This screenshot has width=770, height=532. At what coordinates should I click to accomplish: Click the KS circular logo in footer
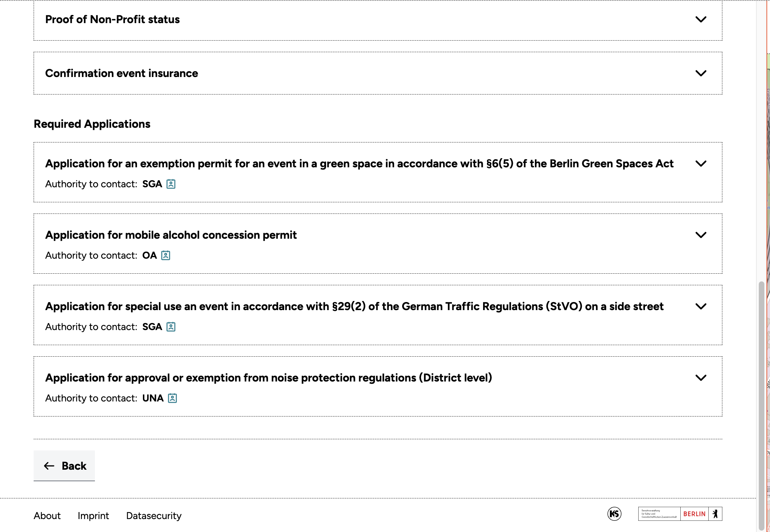(614, 514)
